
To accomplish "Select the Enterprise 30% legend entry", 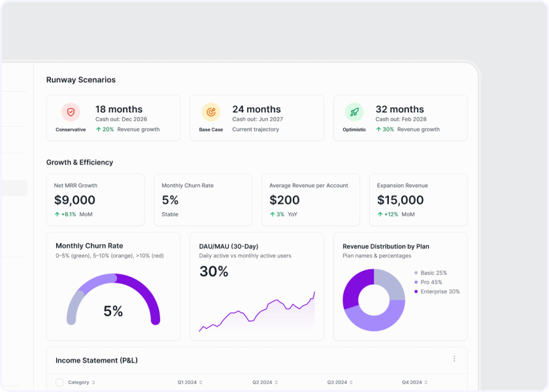I will coord(439,291).
